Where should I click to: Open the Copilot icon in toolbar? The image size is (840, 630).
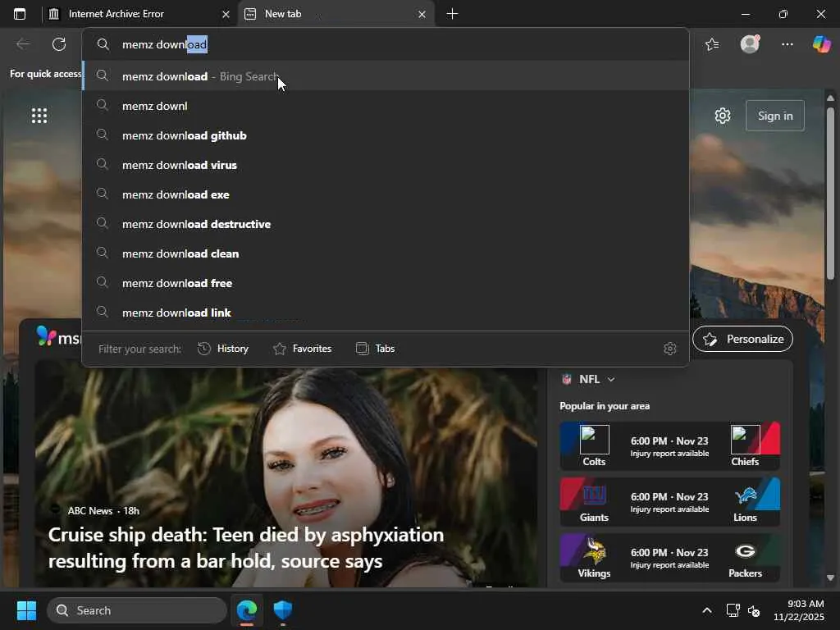821,44
